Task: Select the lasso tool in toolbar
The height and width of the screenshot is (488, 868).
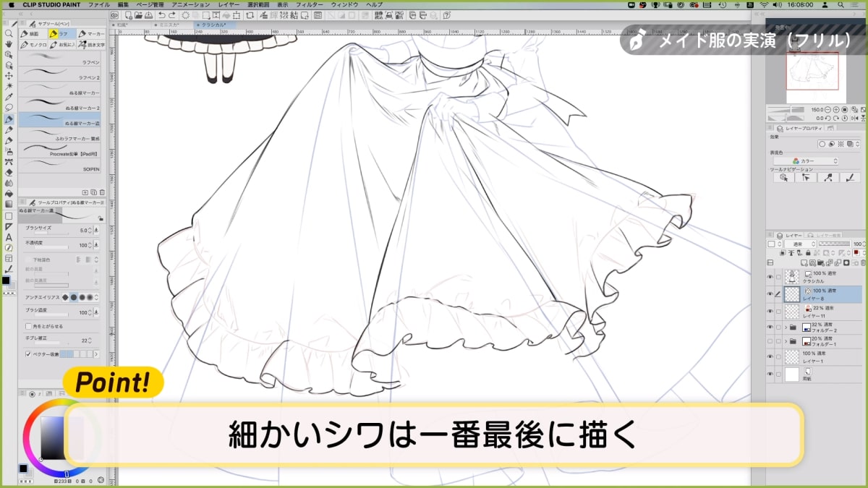Action: pyautogui.click(x=8, y=108)
